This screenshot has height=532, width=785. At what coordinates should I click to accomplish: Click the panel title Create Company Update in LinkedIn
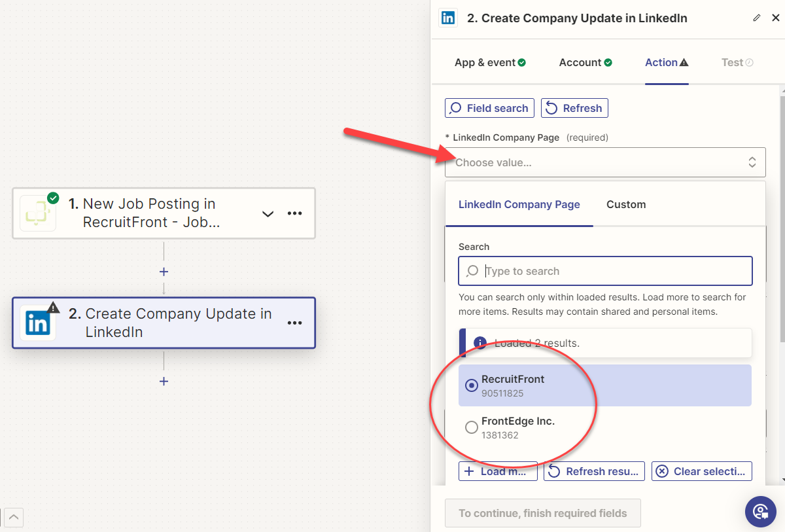point(577,18)
